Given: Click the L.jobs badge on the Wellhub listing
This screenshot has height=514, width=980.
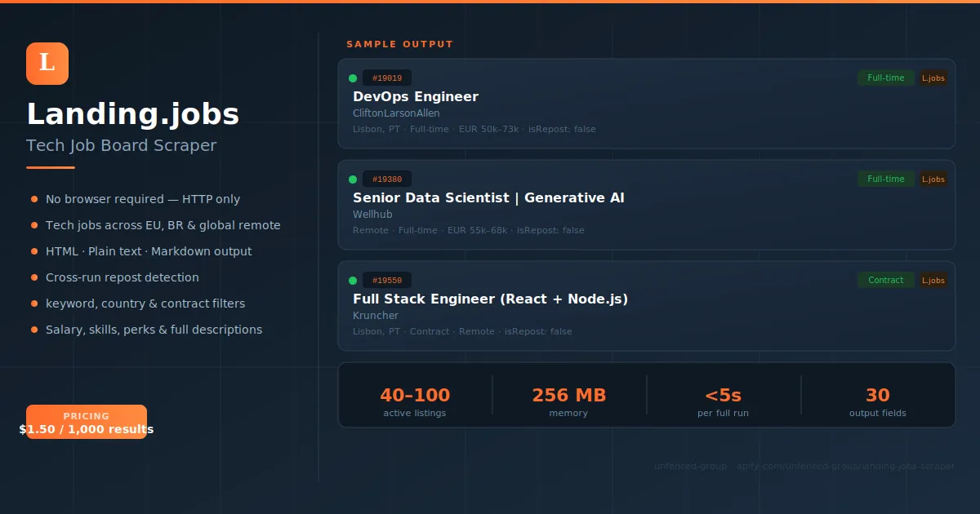Looking at the screenshot, I should tap(933, 179).
